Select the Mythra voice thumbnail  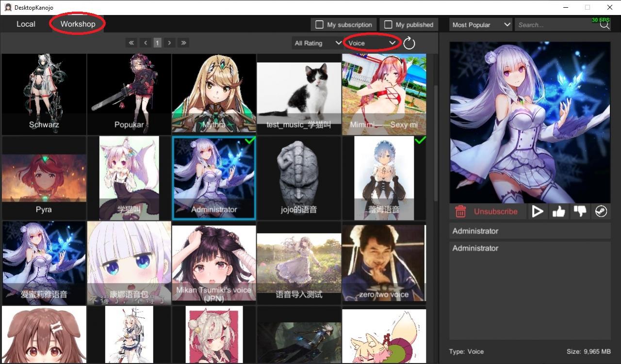coord(214,94)
